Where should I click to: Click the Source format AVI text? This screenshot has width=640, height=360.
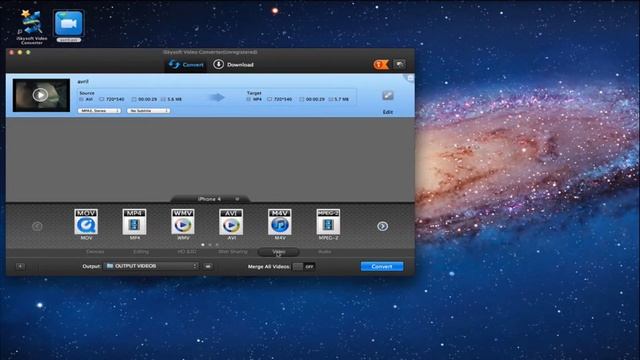click(x=89, y=99)
